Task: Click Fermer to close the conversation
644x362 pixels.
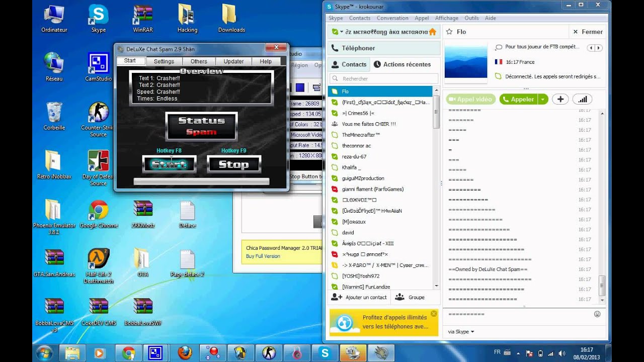Action: (588, 32)
